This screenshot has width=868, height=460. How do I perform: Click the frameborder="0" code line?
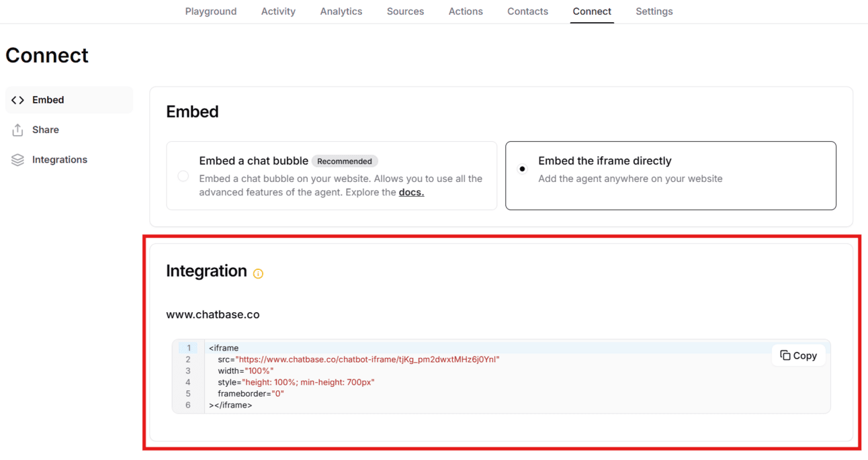click(x=251, y=394)
